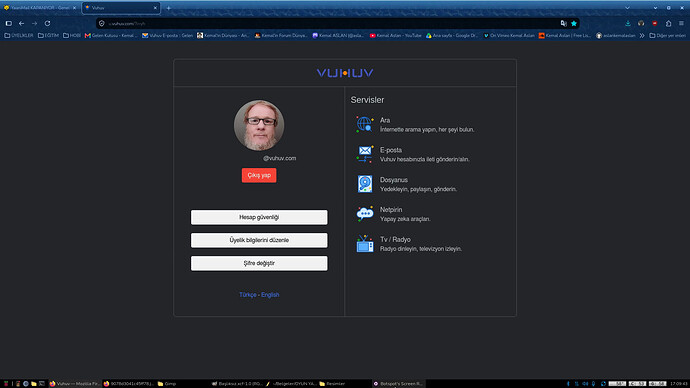Switch language to Türkçe
The height and width of the screenshot is (388, 690).
pyautogui.click(x=248, y=295)
